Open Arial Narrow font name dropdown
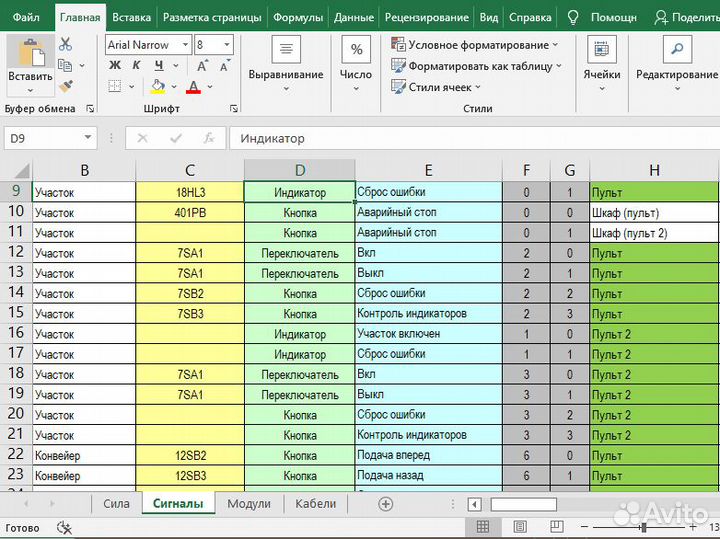This screenshot has width=720, height=539. point(185,45)
